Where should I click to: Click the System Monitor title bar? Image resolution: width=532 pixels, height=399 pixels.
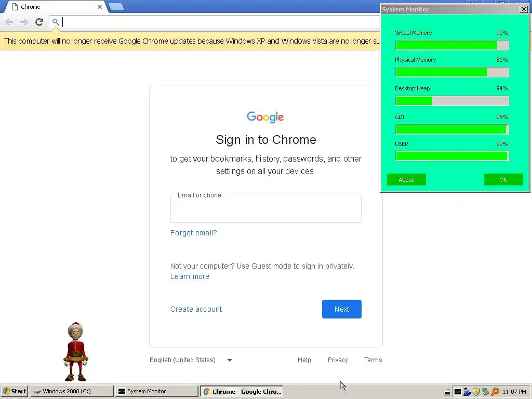pos(450,9)
